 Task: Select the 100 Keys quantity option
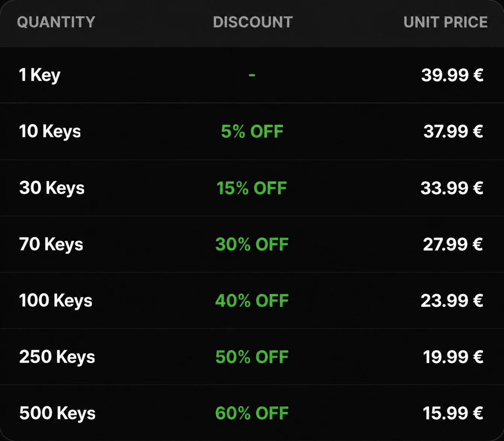[x=56, y=301]
